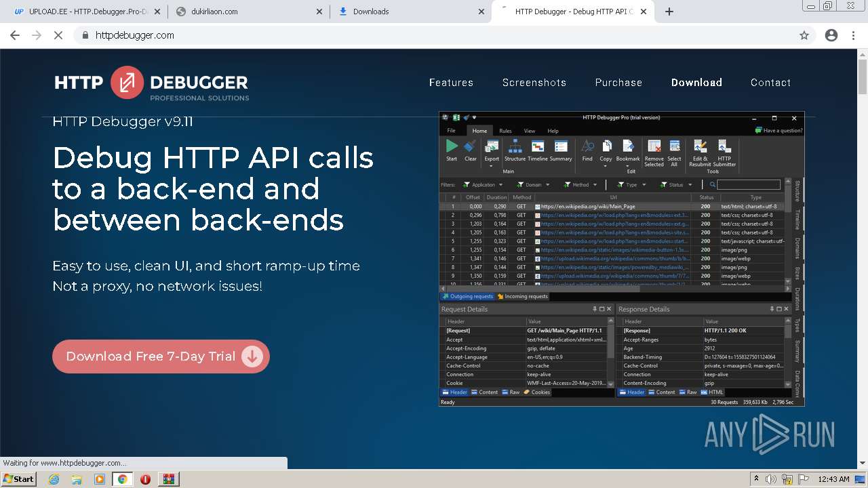
Task: Open the network tray icon
Action: pyautogui.click(x=787, y=479)
